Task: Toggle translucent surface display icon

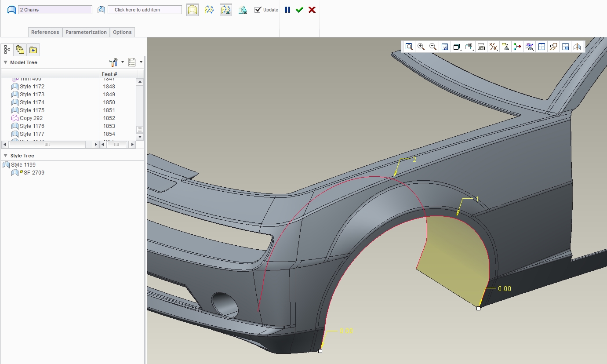Action: [192, 10]
